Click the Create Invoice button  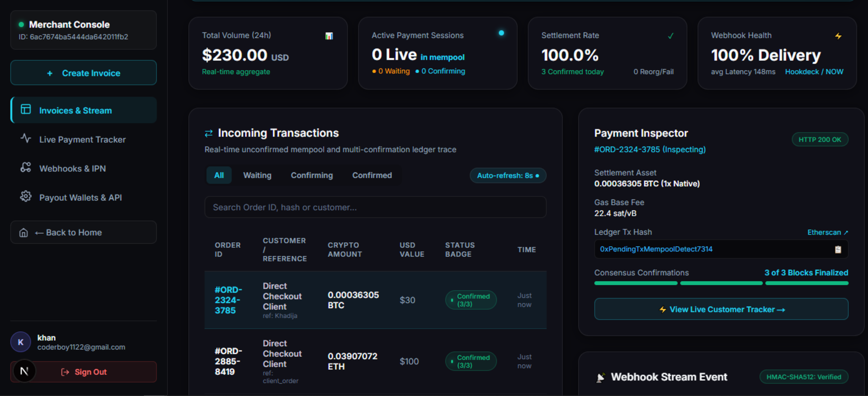[84, 73]
